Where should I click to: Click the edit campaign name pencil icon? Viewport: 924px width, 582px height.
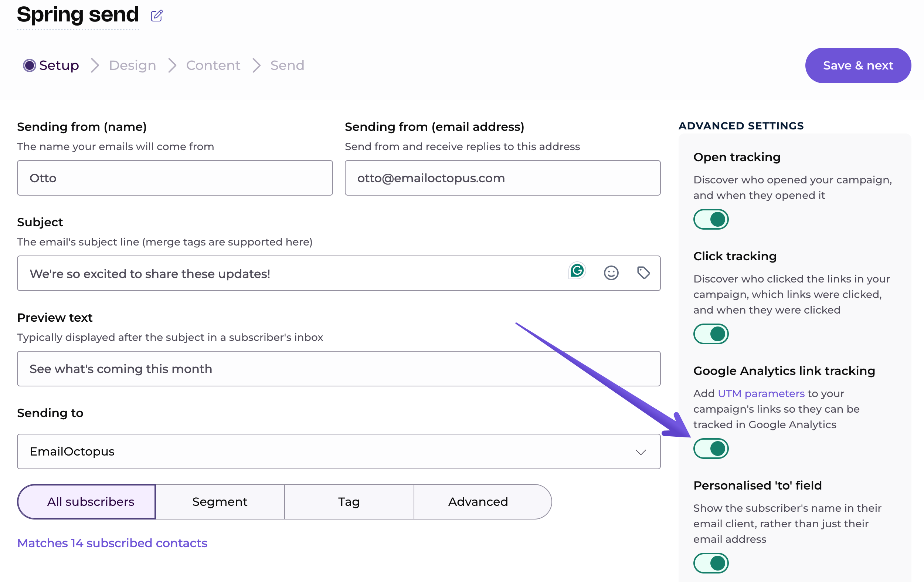[x=157, y=16]
